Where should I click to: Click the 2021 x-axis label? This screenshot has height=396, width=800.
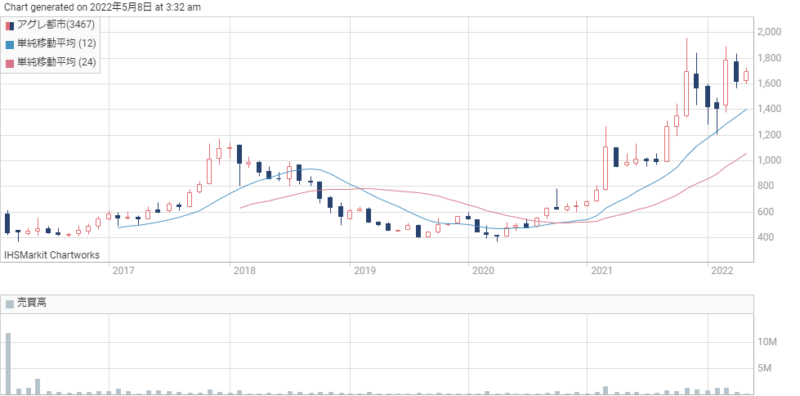coord(601,271)
